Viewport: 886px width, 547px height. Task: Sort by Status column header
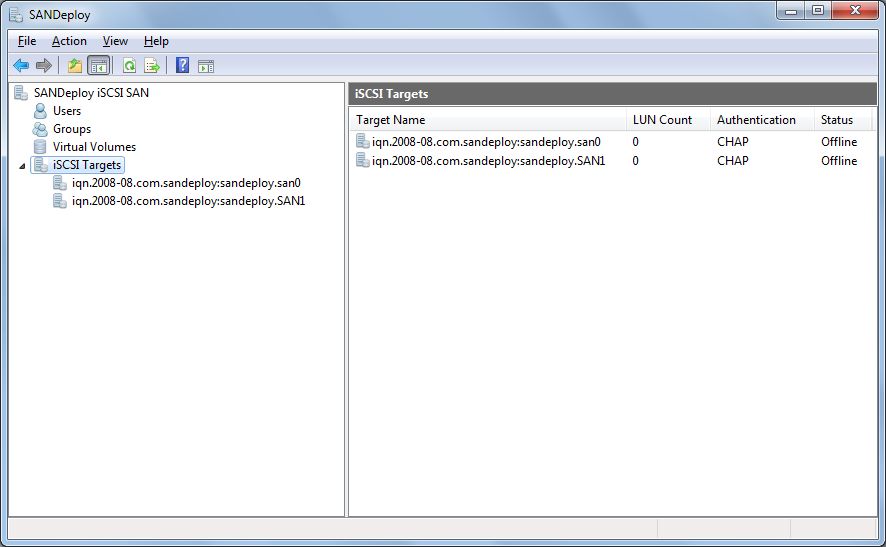click(x=842, y=120)
